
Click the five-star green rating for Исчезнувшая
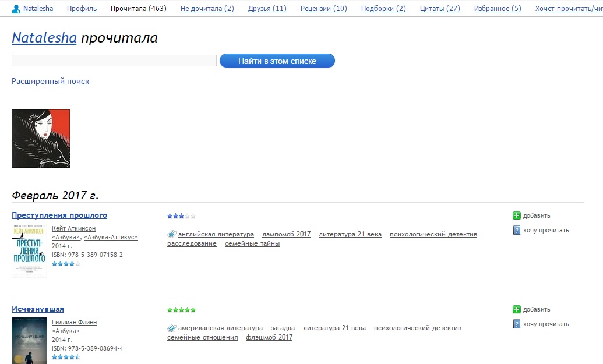click(182, 310)
